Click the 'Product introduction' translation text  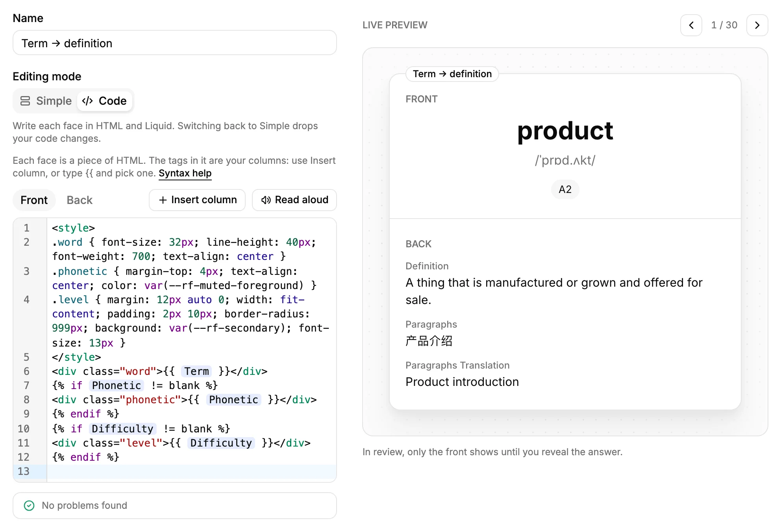(x=462, y=382)
